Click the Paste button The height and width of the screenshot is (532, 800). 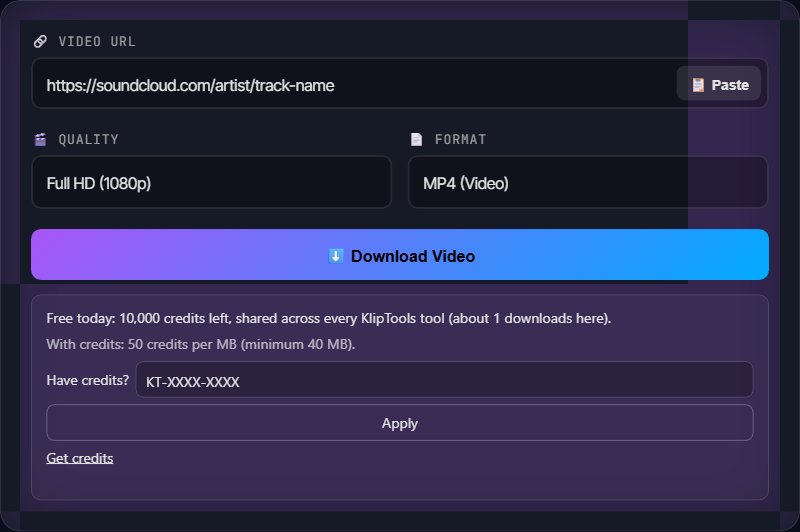point(718,84)
